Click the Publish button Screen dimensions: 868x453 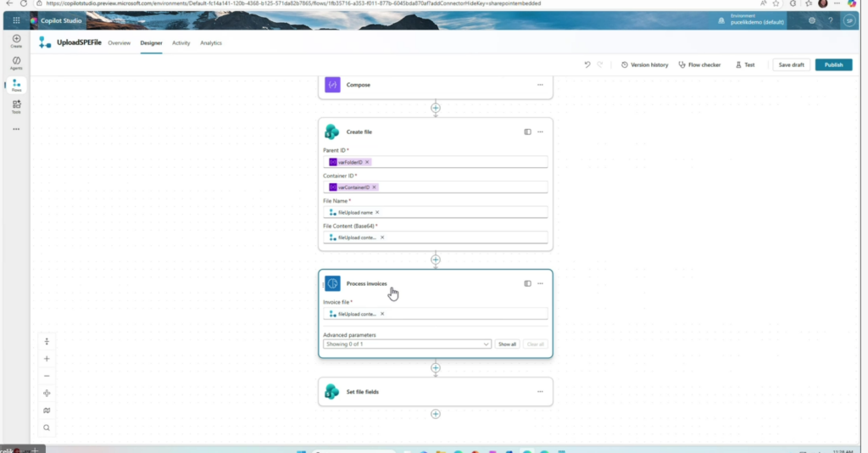coord(833,64)
